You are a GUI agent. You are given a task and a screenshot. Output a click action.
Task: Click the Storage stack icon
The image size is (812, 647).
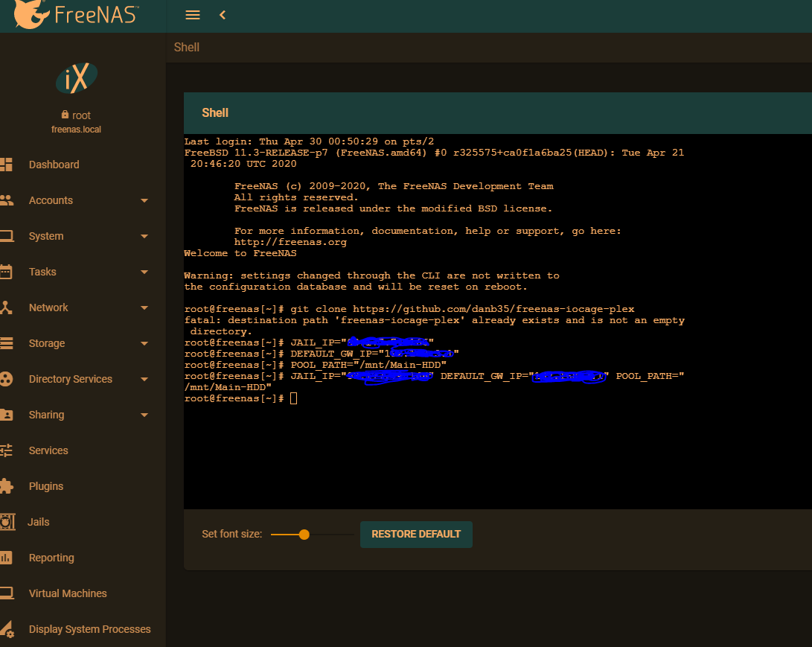coord(6,343)
